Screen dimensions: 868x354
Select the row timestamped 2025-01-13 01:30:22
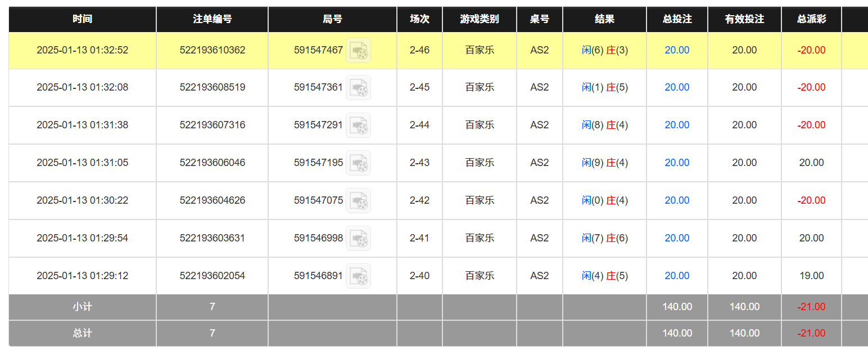[x=82, y=200]
